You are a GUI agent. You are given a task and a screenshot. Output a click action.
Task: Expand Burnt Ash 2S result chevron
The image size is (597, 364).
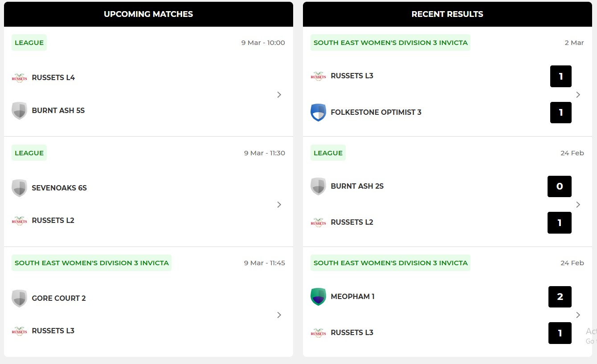[578, 205]
